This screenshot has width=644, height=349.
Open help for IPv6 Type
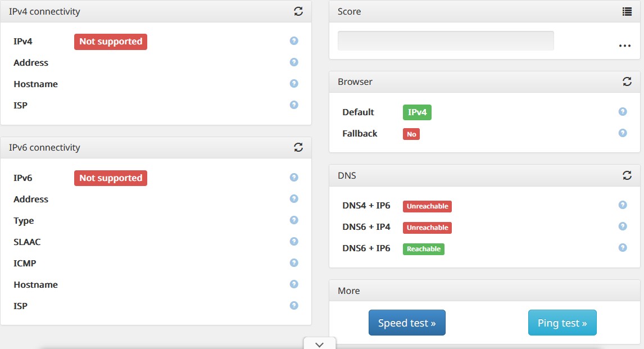tap(294, 220)
